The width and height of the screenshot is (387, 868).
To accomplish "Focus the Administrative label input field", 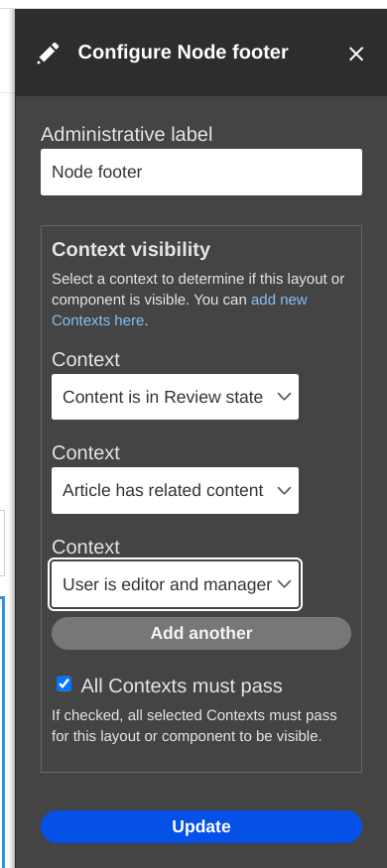I will (201, 172).
